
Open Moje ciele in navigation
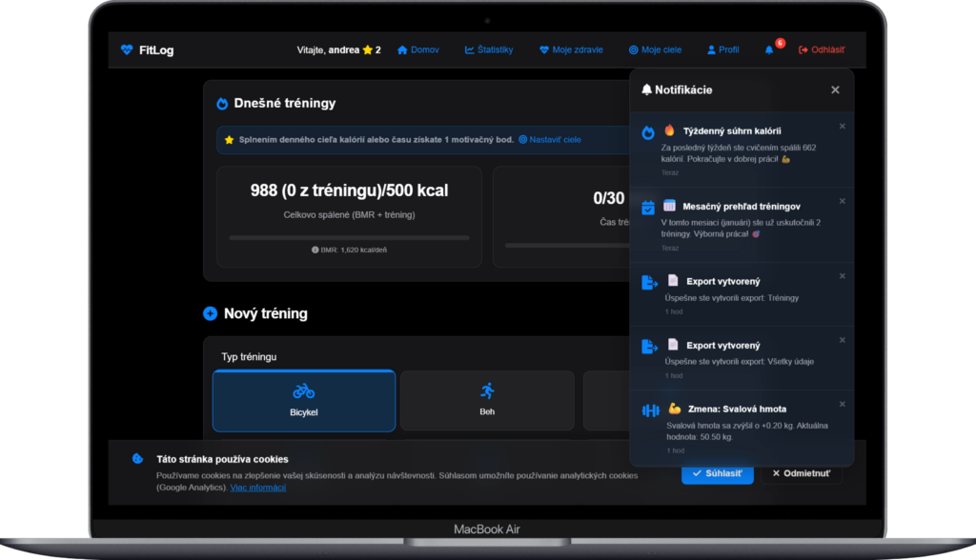pos(658,50)
